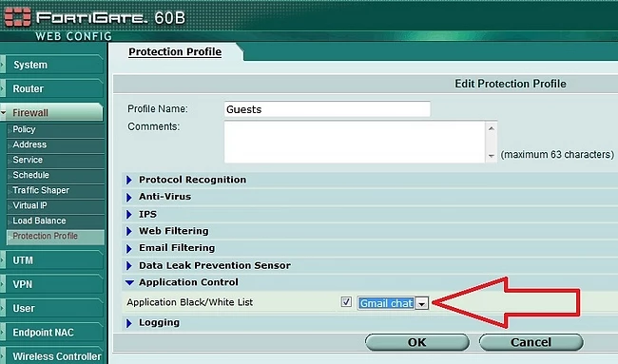The image size is (618, 364).
Task: Click Cancel to discard changes
Action: 531,342
